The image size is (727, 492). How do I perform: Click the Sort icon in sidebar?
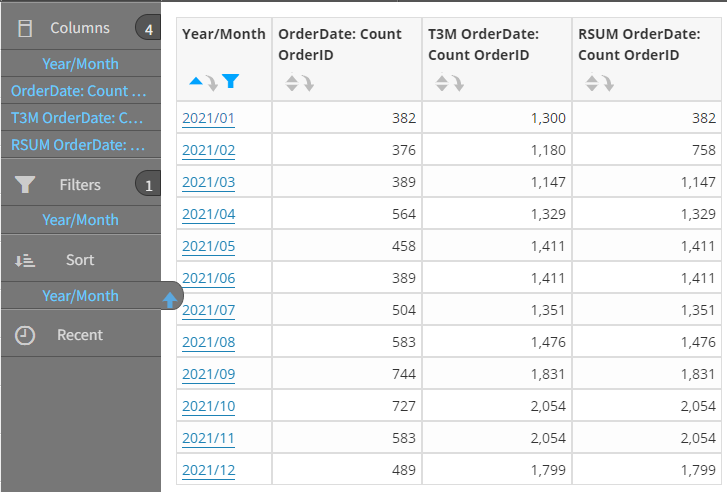[25, 261]
